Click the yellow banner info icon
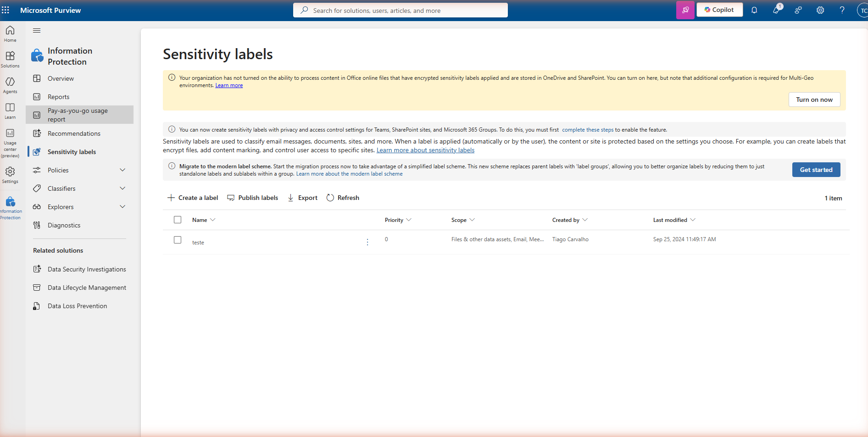868x437 pixels. point(172,77)
